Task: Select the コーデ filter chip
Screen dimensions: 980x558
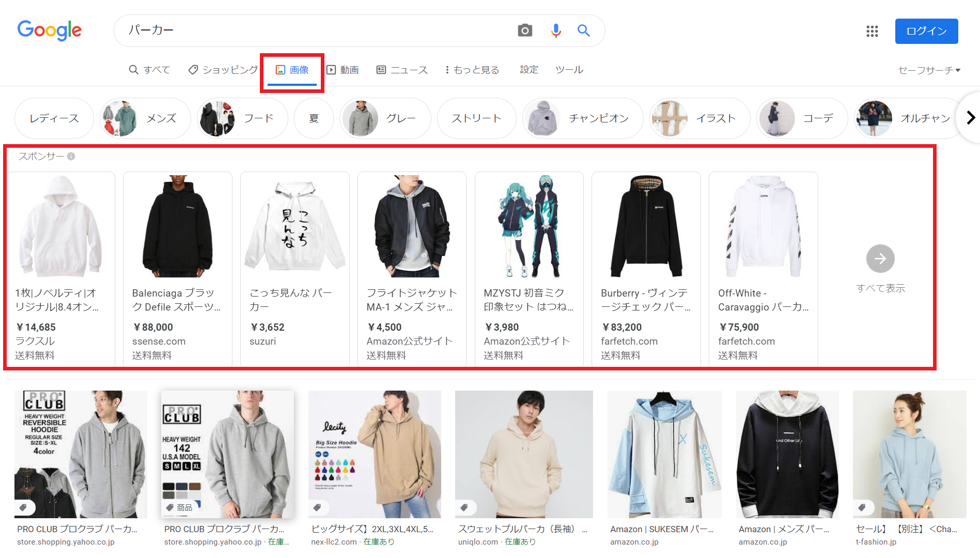Action: [x=802, y=118]
